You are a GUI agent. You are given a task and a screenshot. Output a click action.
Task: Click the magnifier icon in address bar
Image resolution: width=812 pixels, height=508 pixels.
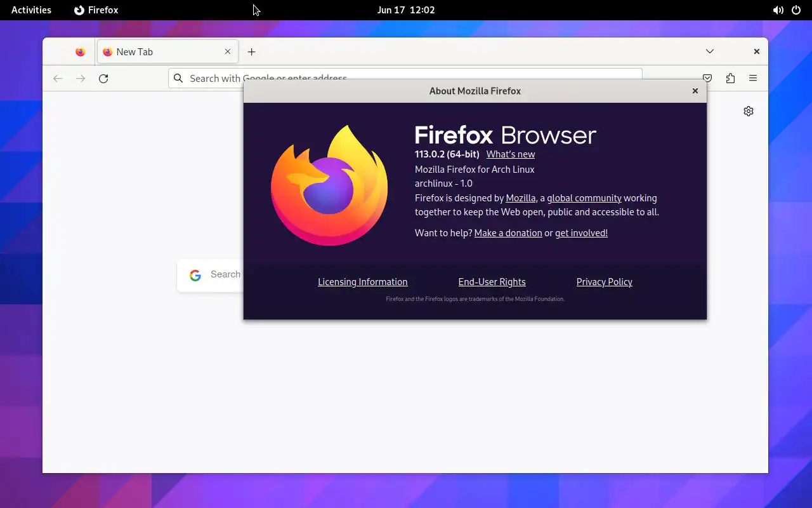tap(178, 78)
